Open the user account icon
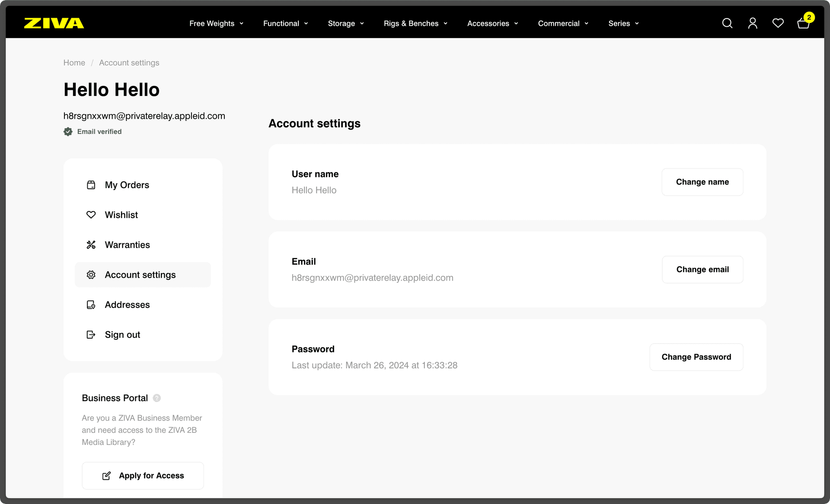This screenshot has height=504, width=830. click(x=753, y=23)
